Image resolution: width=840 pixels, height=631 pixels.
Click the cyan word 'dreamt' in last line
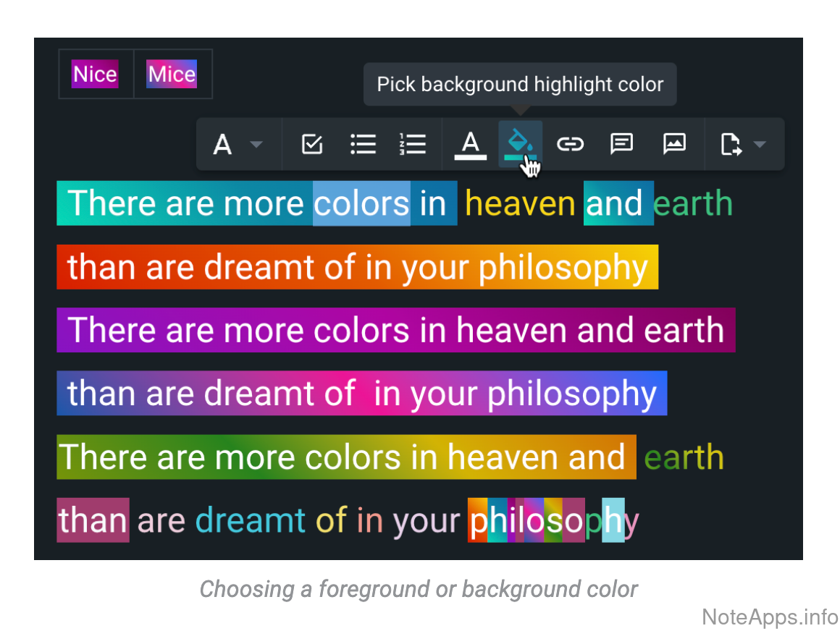[x=251, y=520]
